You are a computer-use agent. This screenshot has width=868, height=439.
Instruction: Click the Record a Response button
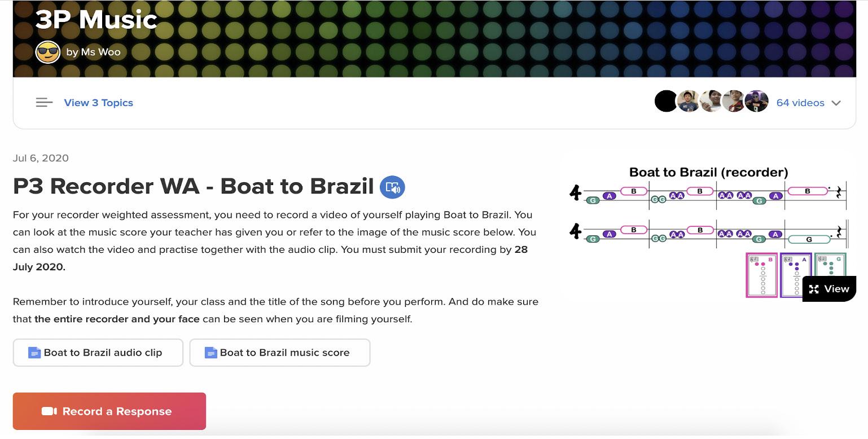click(109, 411)
